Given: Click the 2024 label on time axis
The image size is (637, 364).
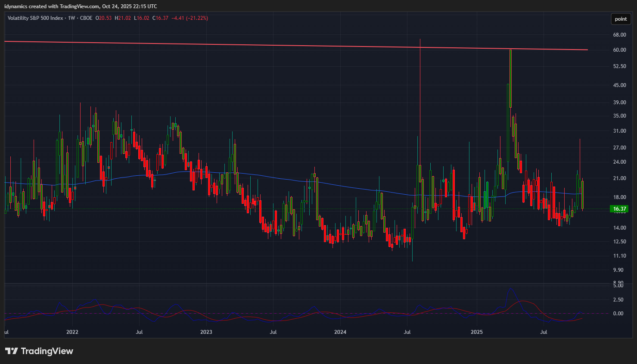Looking at the screenshot, I should coord(340,332).
